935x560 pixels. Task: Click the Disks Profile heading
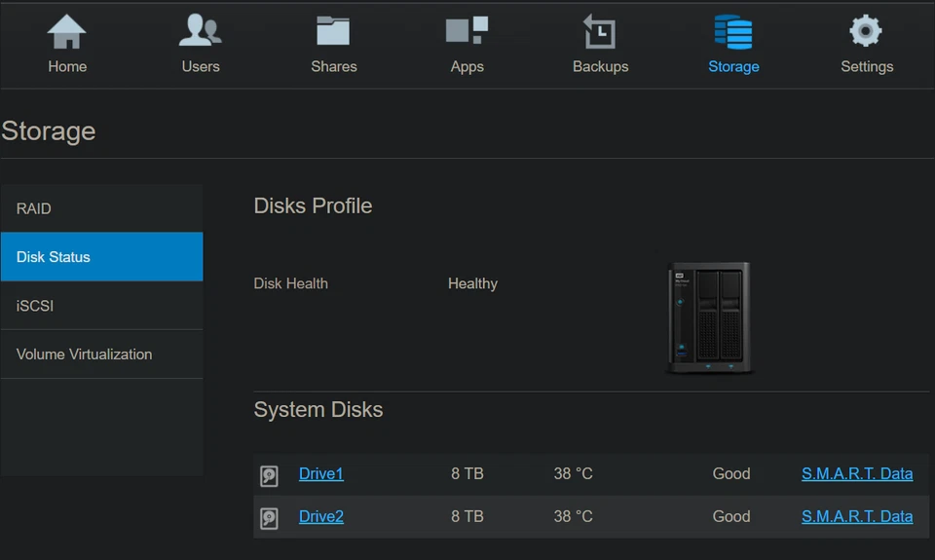313,205
